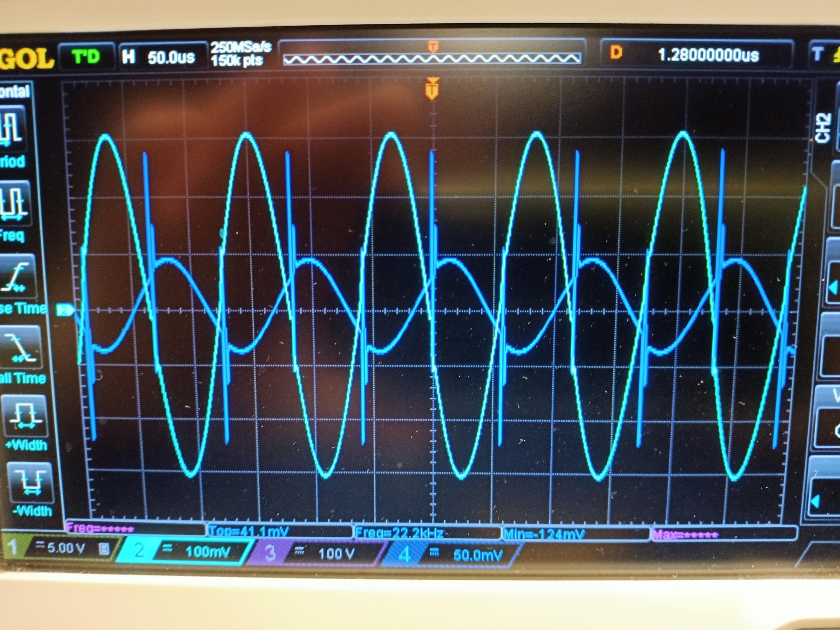Screen dimensions: 840x630
Task: Open the CH2 side menu tab
Action: (823, 128)
